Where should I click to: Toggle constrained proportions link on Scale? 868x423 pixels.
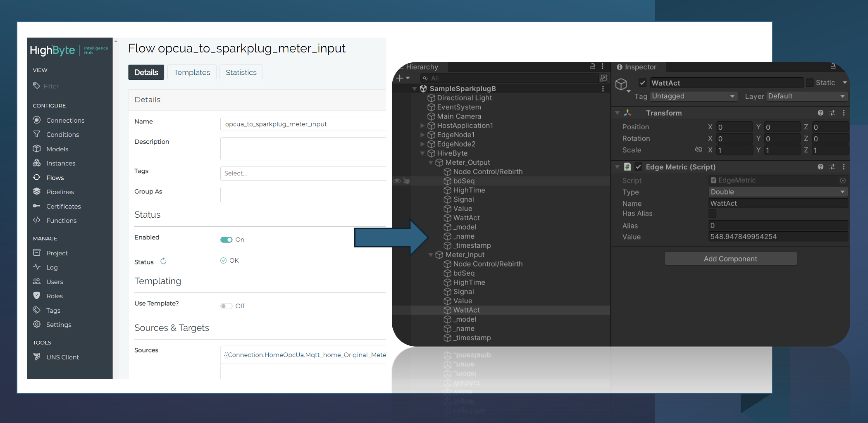(699, 150)
